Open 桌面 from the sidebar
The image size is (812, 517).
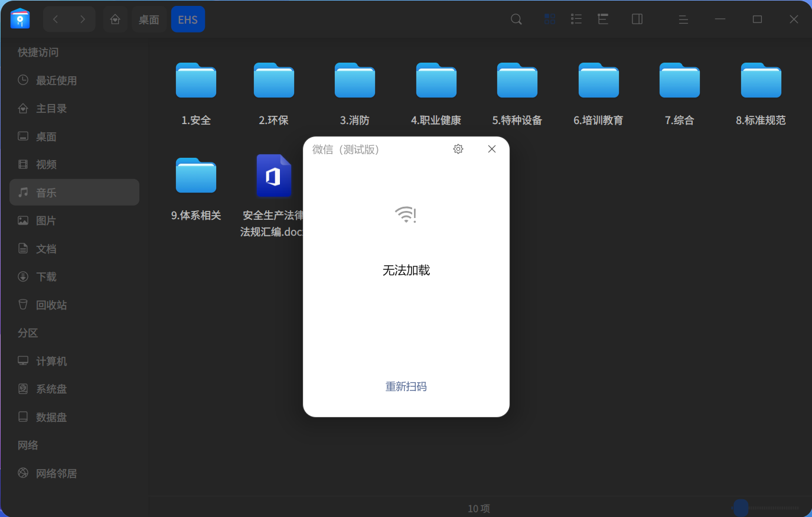[x=74, y=136]
